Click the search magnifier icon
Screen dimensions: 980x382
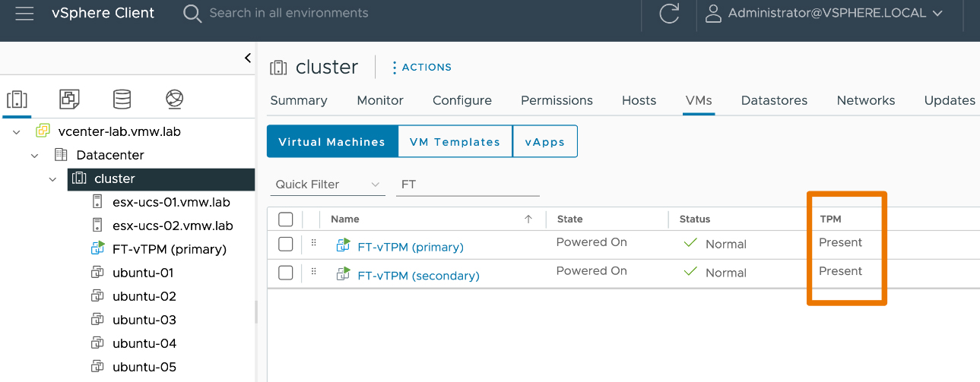point(193,14)
